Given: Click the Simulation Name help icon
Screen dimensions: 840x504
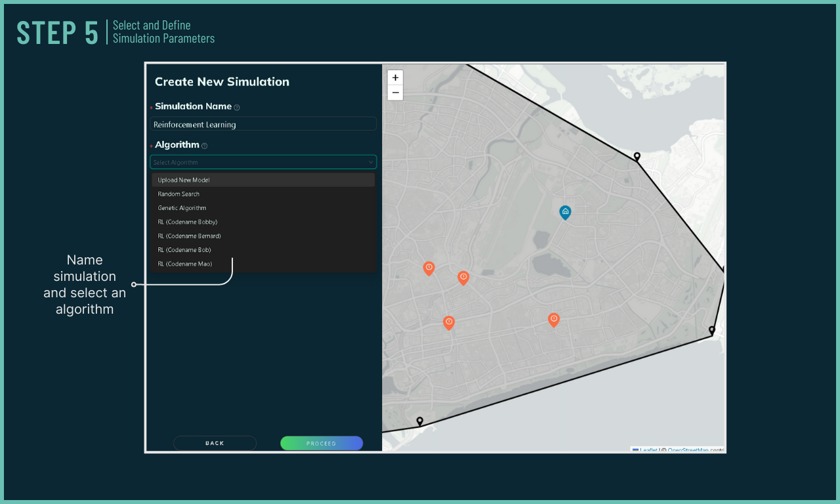Looking at the screenshot, I should [x=237, y=107].
